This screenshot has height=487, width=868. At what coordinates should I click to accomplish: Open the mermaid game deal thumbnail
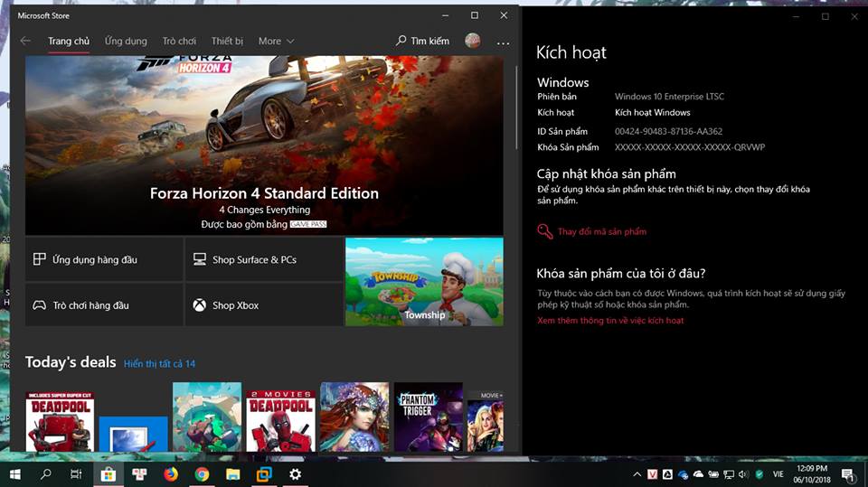coord(354,417)
